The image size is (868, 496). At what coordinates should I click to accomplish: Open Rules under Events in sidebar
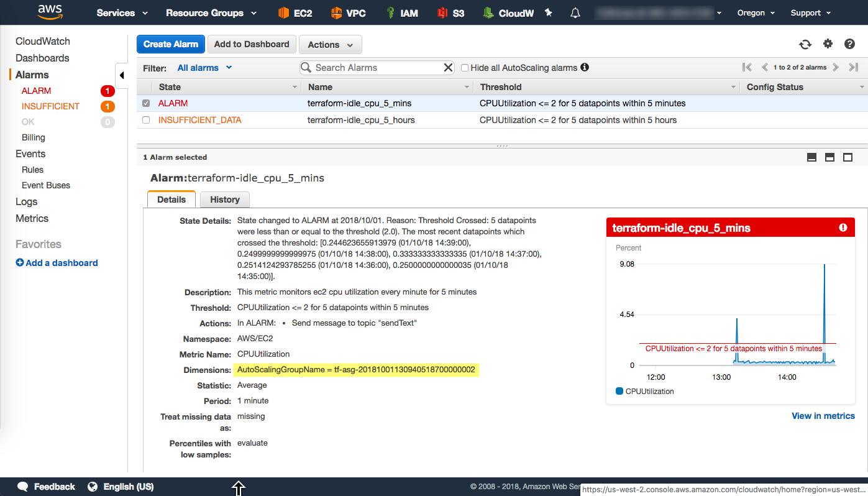click(32, 170)
